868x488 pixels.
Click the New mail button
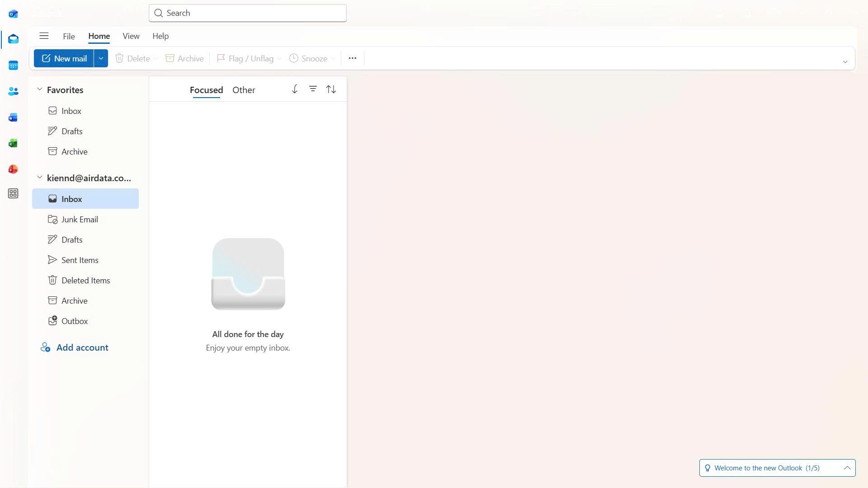(64, 58)
